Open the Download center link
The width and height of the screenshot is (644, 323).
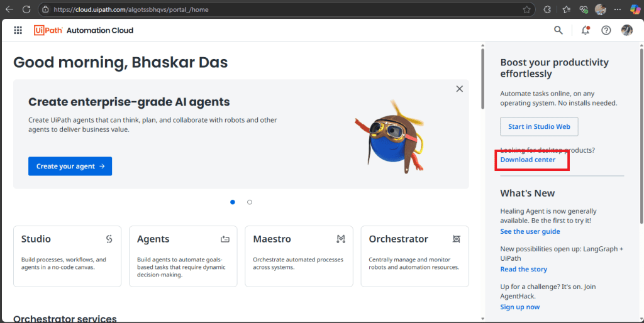[528, 160]
